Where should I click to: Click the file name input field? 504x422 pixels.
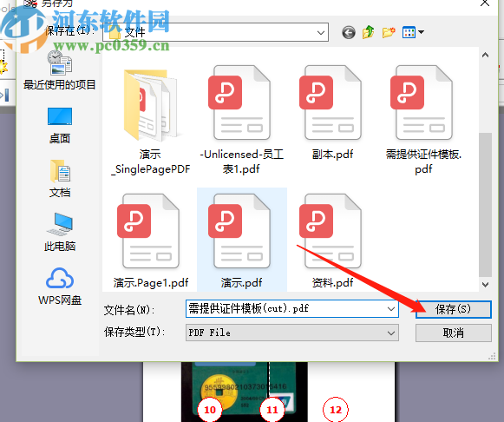pos(286,309)
